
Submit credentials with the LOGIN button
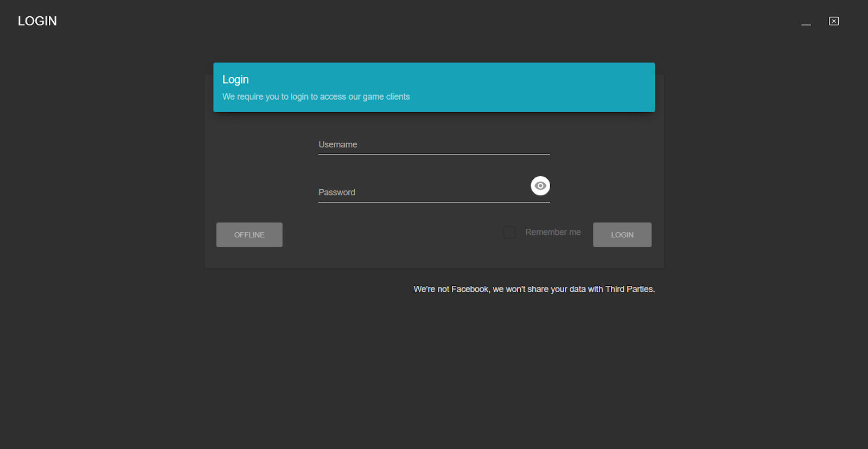pos(622,235)
